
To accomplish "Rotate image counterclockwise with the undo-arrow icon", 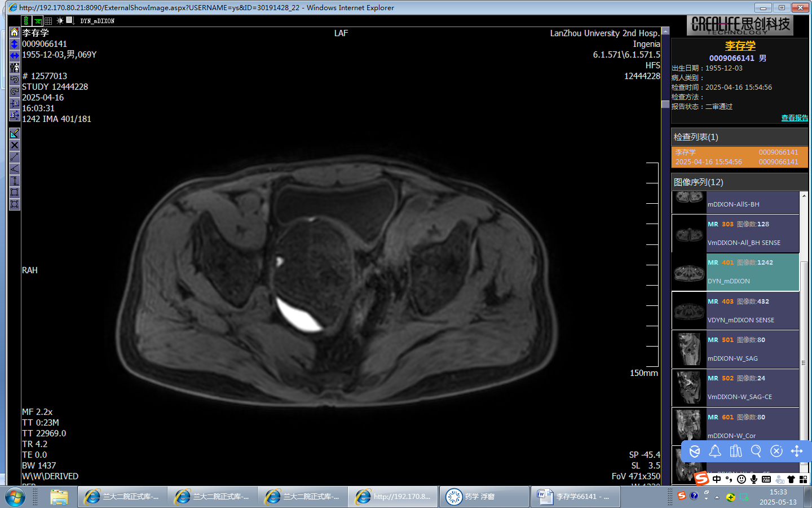I will 15,80.
